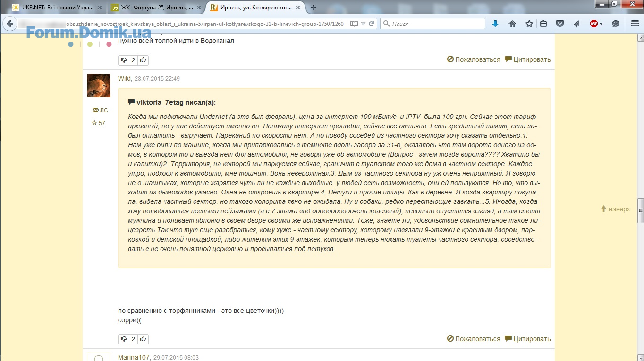This screenshot has height=361, width=644.
Task: Reload the current page
Action: tap(372, 24)
